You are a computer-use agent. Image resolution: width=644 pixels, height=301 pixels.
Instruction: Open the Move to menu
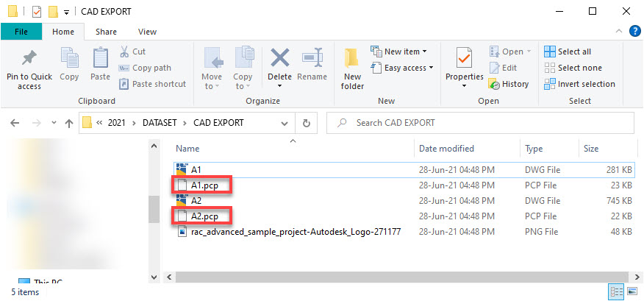[212, 68]
